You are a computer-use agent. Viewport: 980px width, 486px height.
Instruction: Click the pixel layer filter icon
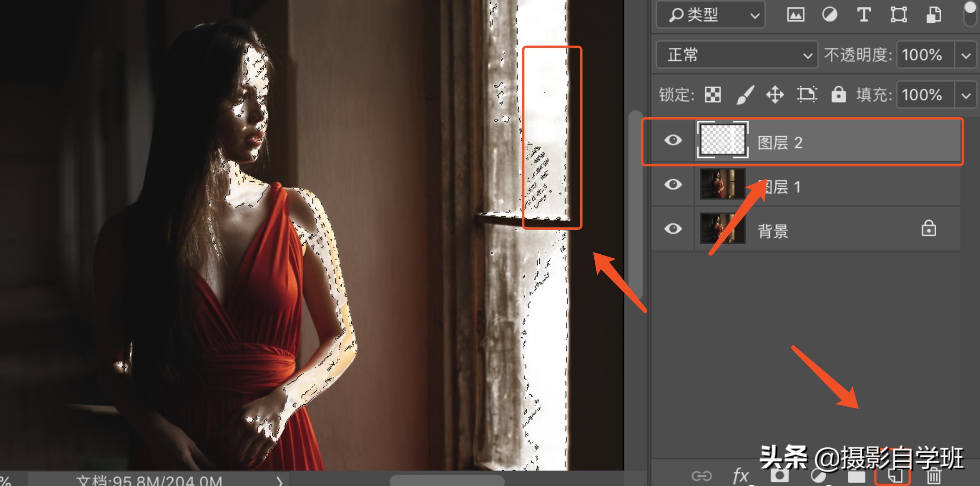796,15
